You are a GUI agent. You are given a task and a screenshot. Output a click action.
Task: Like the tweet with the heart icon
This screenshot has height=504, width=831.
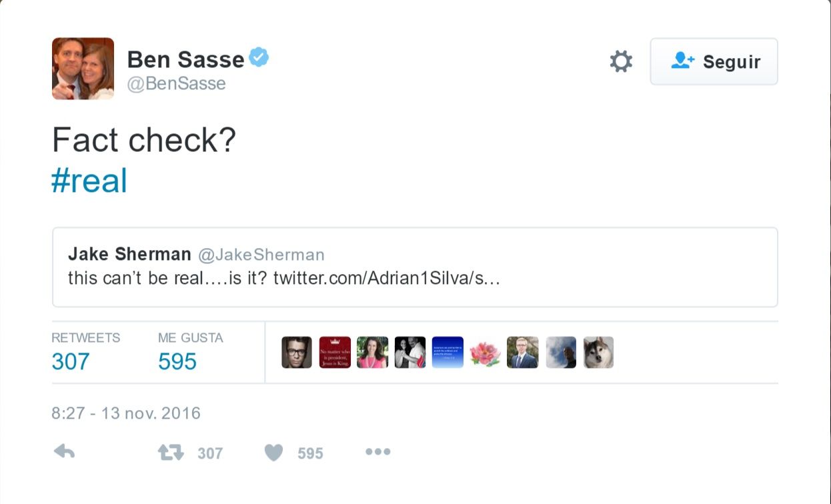click(273, 453)
